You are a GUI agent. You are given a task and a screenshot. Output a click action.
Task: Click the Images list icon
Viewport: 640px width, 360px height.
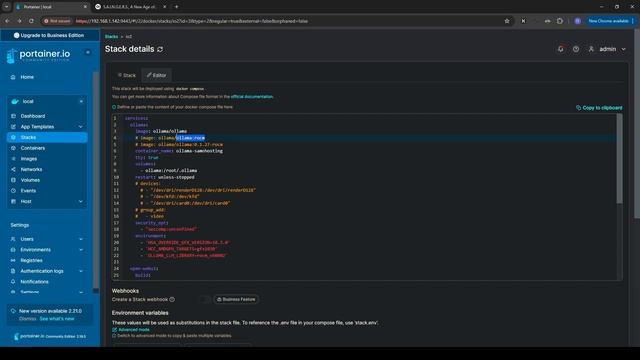pyautogui.click(x=13, y=159)
